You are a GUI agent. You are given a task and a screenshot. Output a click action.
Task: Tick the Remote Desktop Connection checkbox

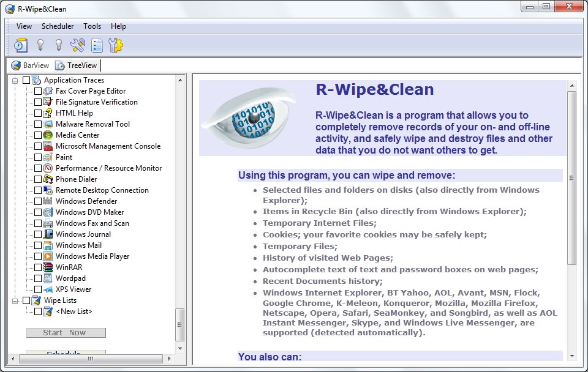pos(38,190)
